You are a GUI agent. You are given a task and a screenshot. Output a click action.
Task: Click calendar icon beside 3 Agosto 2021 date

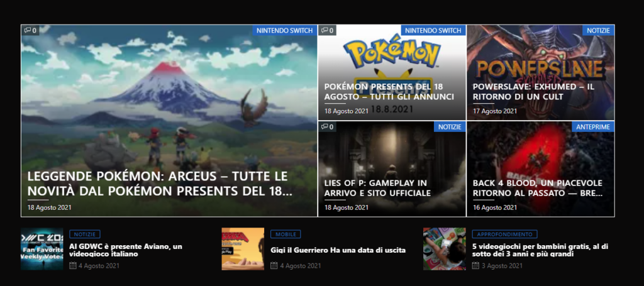click(x=475, y=265)
